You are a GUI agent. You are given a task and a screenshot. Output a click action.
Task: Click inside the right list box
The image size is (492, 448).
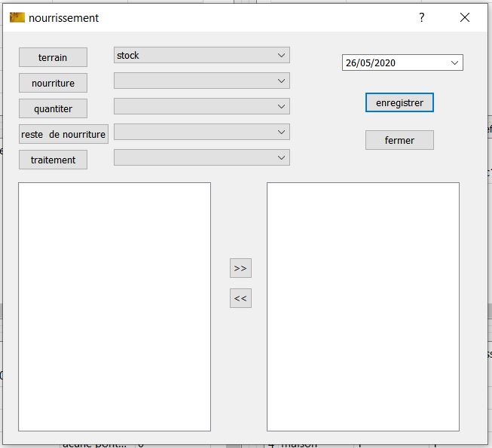click(x=363, y=306)
